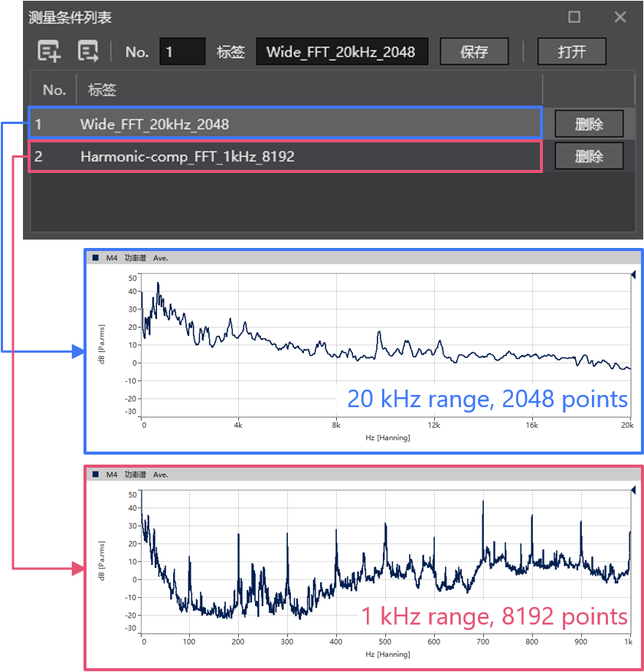Click the 标签 text field with Wide_FFT_20kHz_2048
644x672 pixels.
coord(342,52)
